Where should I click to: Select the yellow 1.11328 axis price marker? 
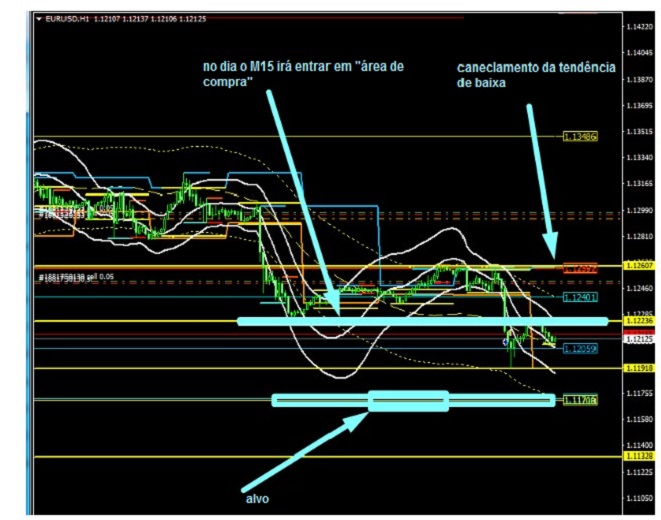pos(634,455)
